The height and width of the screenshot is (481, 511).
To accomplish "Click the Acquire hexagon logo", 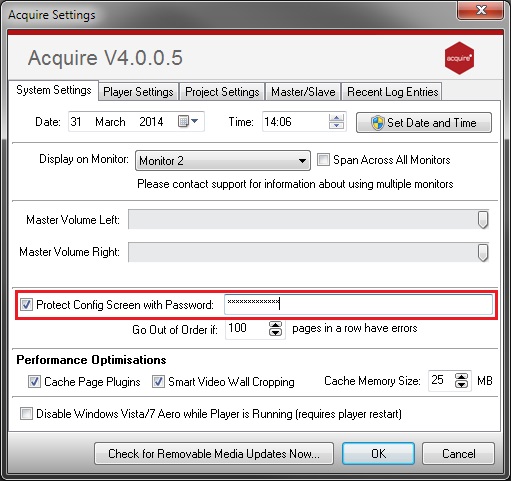I will coord(459,58).
